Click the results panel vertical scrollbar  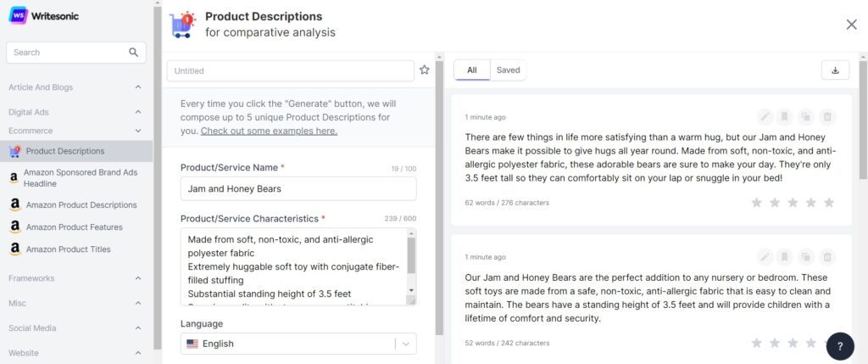[863, 119]
